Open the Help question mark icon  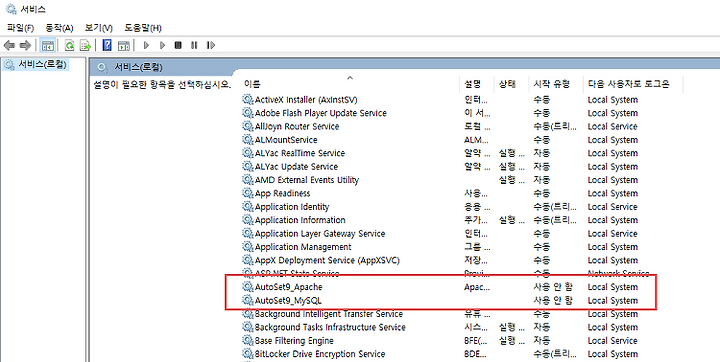pos(107,45)
